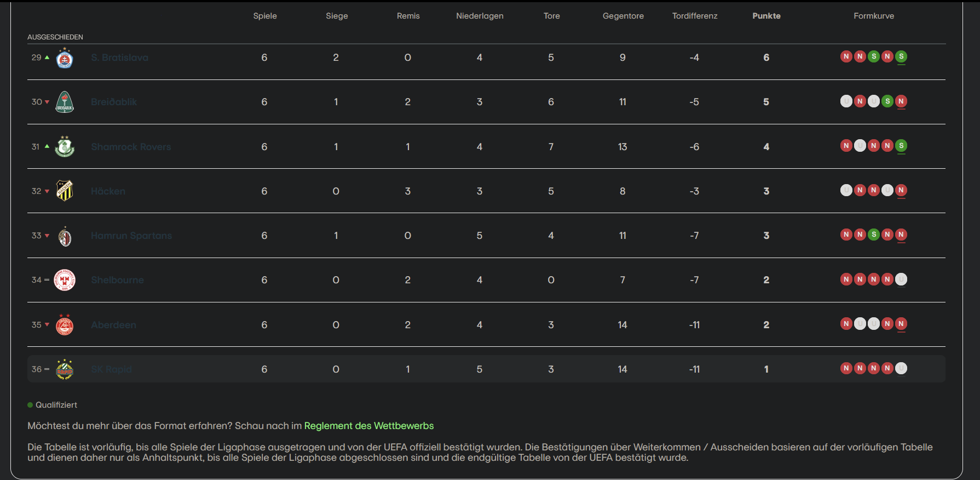The height and width of the screenshot is (480, 980).
Task: Click S. Bratislava's latest green S form badge
Action: tap(901, 56)
